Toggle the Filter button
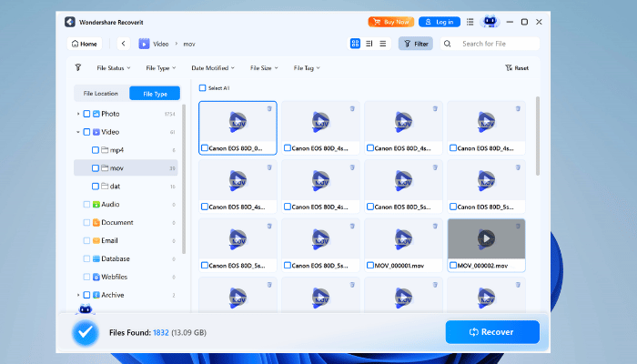The image size is (637, 364). (x=416, y=44)
